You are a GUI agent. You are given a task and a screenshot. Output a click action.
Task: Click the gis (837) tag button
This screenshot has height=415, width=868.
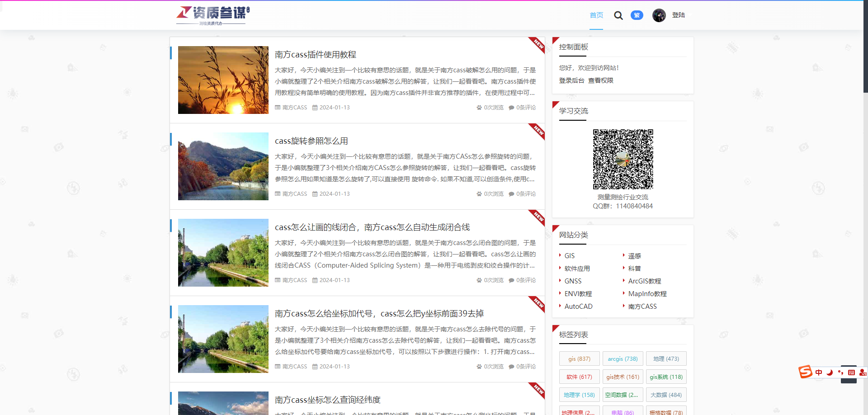pyautogui.click(x=579, y=358)
